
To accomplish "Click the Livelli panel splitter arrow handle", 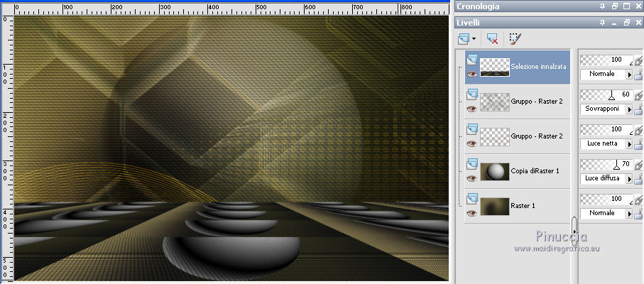I will (574, 231).
